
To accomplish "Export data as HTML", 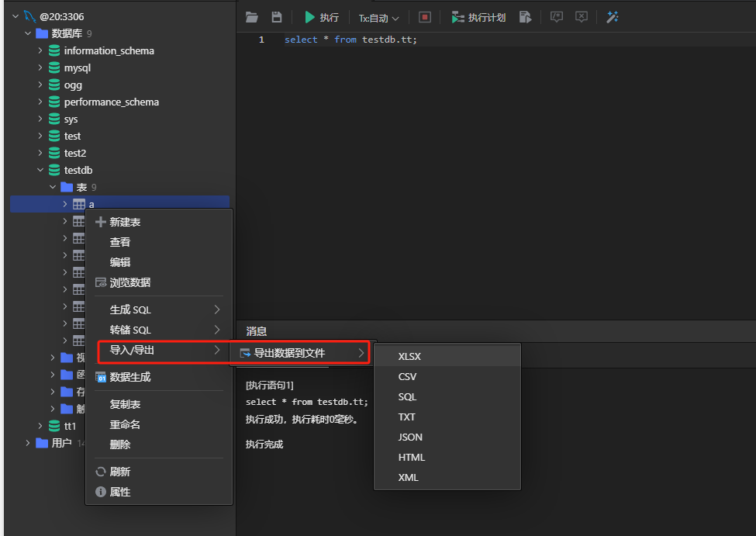I will tap(447, 458).
